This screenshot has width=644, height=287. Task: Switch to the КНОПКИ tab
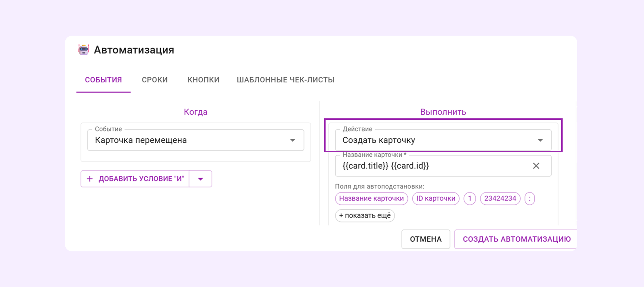[203, 80]
